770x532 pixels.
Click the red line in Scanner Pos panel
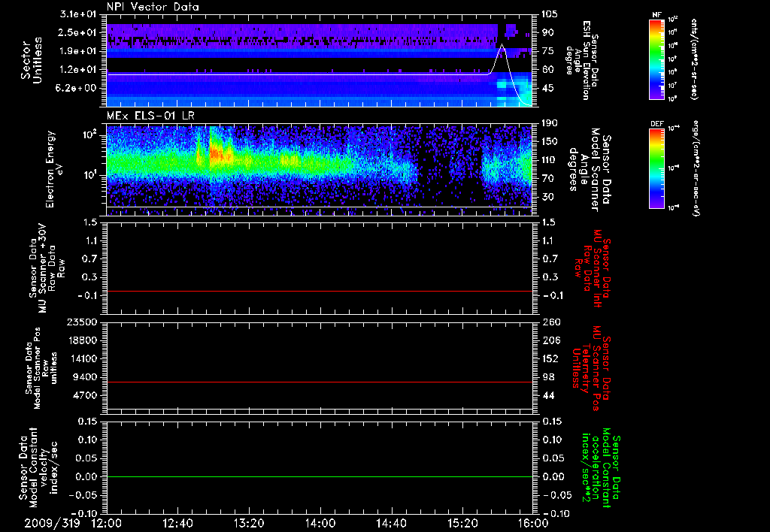(320, 382)
